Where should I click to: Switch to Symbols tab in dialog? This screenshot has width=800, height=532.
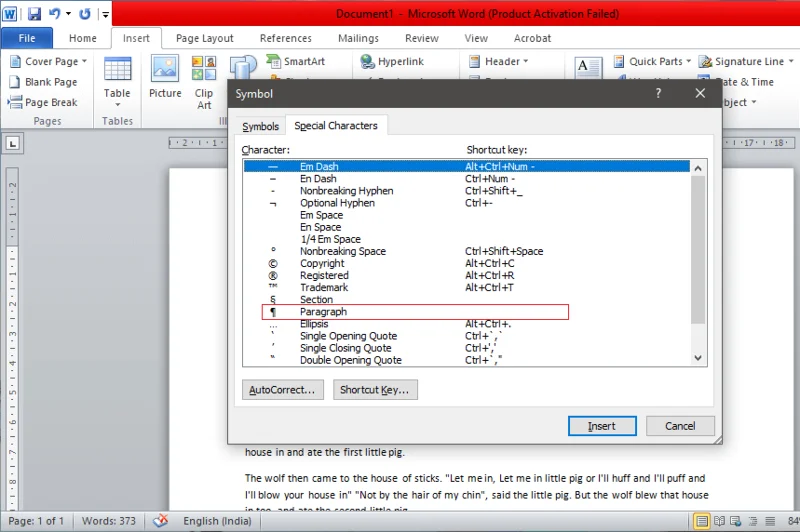260,126
